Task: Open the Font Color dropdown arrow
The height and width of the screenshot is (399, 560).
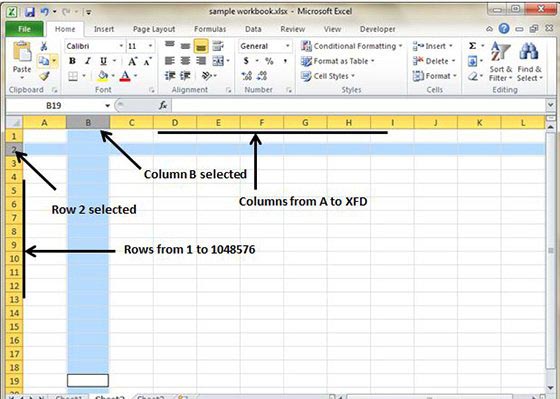Action: [x=135, y=76]
